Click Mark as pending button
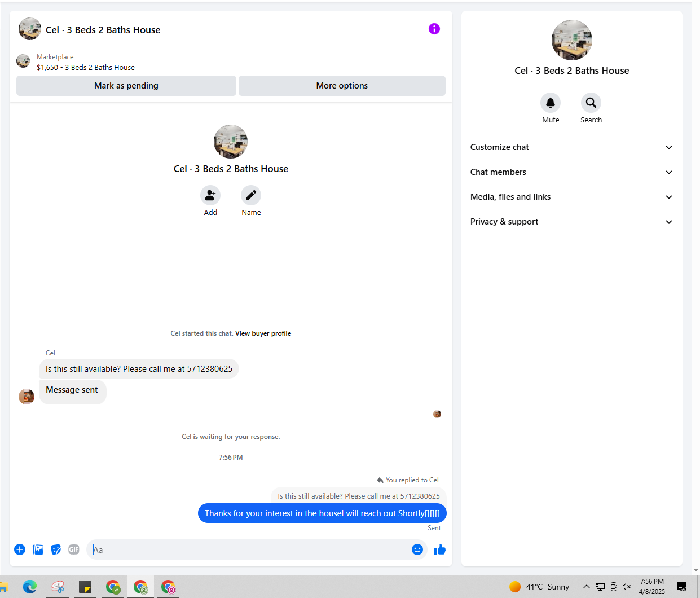700x598 pixels. (126, 86)
